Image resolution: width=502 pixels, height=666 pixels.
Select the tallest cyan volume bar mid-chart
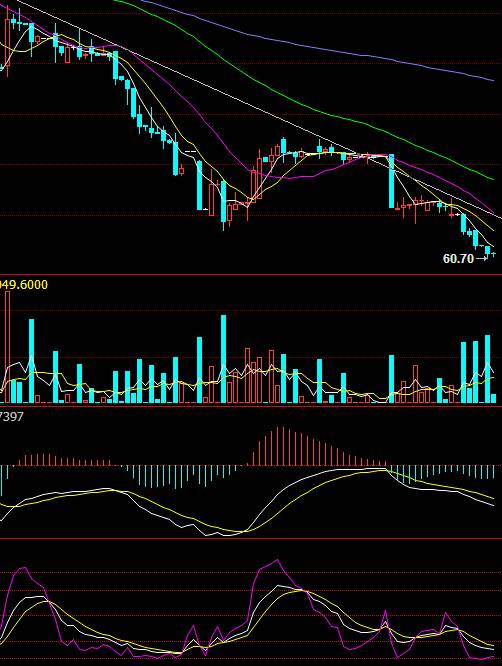point(223,359)
